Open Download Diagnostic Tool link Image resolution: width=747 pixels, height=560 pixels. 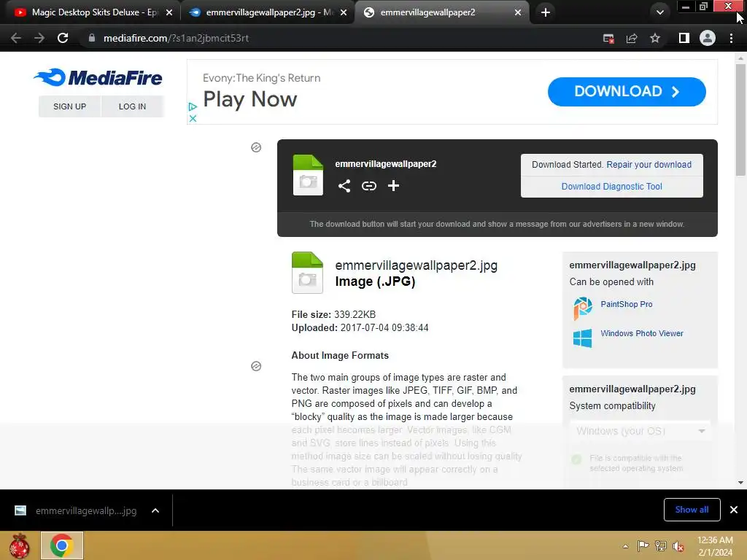point(612,186)
